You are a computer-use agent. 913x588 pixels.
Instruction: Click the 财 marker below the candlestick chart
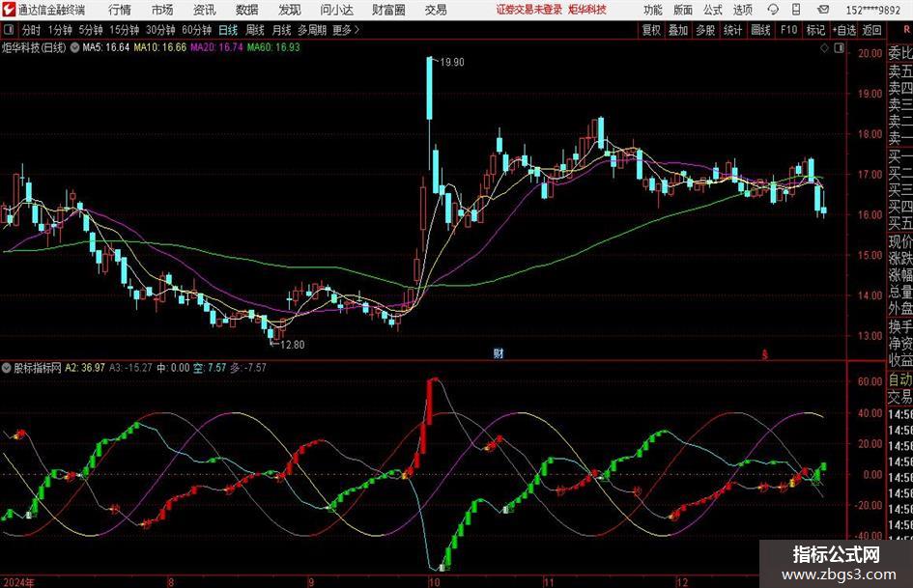tap(499, 353)
